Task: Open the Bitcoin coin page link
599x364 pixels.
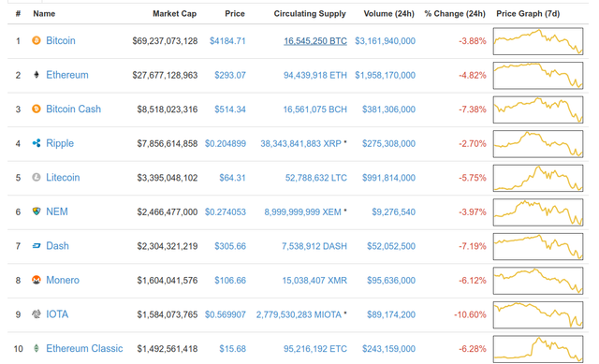Action: (61, 40)
